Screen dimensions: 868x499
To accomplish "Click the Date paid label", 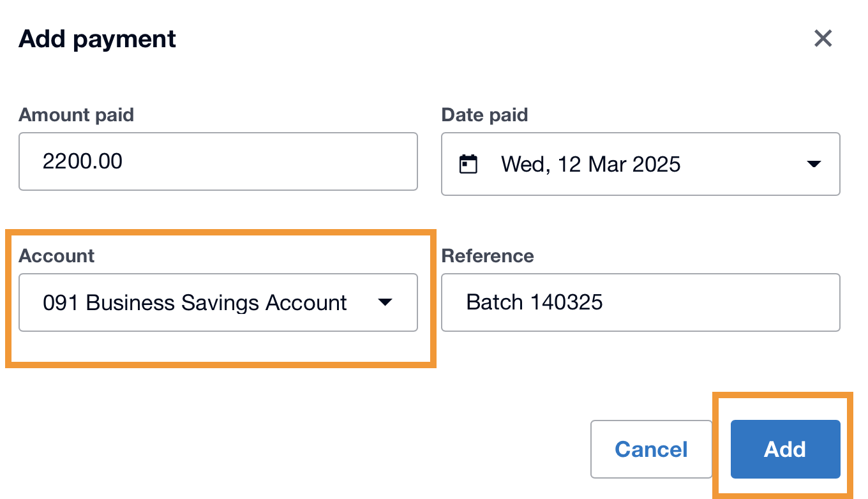I will point(484,115).
